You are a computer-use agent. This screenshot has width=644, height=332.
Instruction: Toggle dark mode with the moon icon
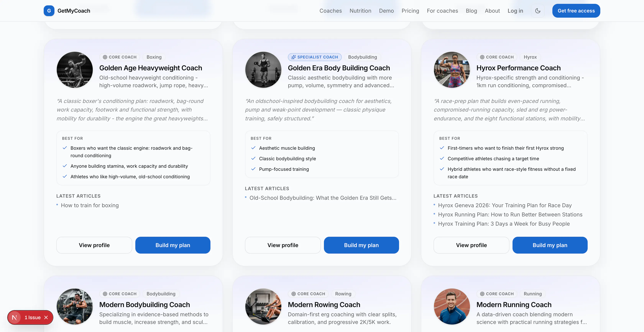pyautogui.click(x=538, y=11)
